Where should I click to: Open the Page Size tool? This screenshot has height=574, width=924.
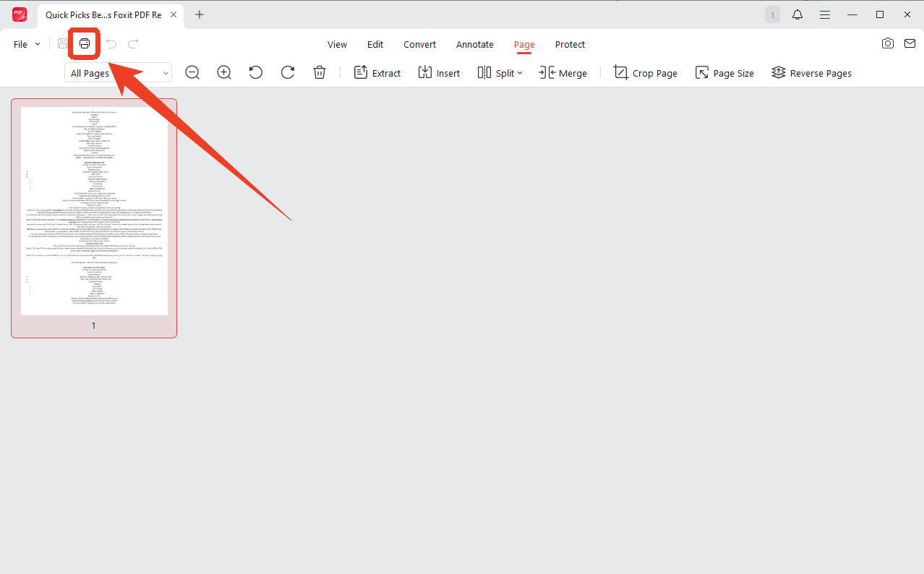coord(724,73)
